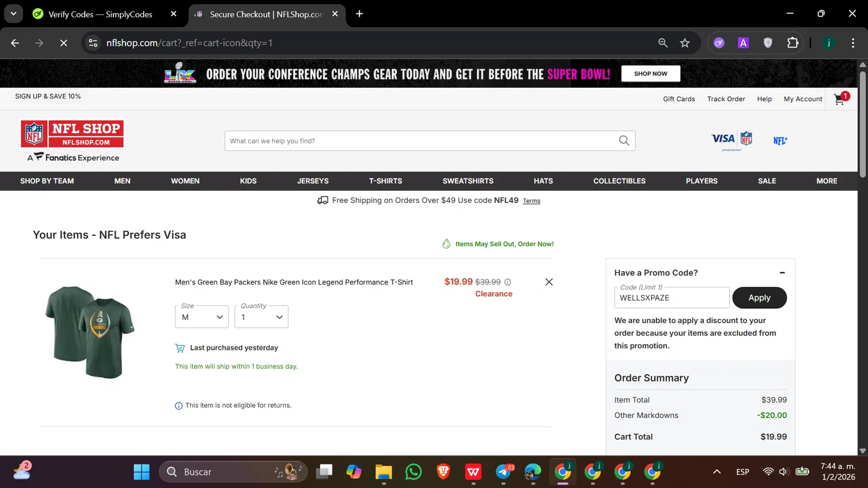Open the Chrome profile avatar j

tap(829, 43)
